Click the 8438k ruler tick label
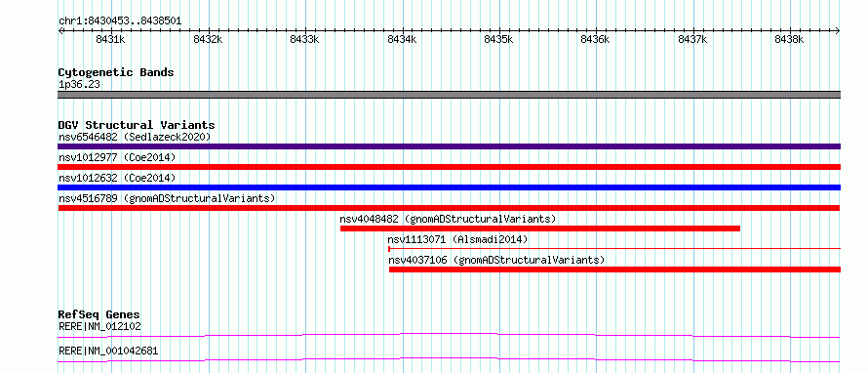Image resolution: width=868 pixels, height=373 pixels. [x=789, y=39]
